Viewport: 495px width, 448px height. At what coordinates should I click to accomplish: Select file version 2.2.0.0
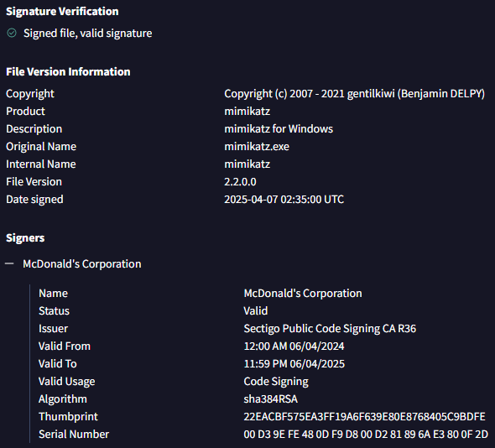point(240,182)
